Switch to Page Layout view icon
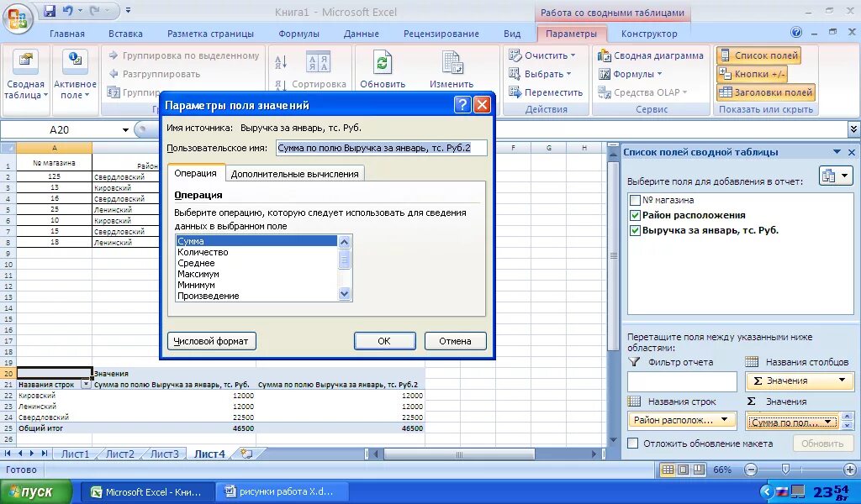861x504 pixels. tap(683, 470)
